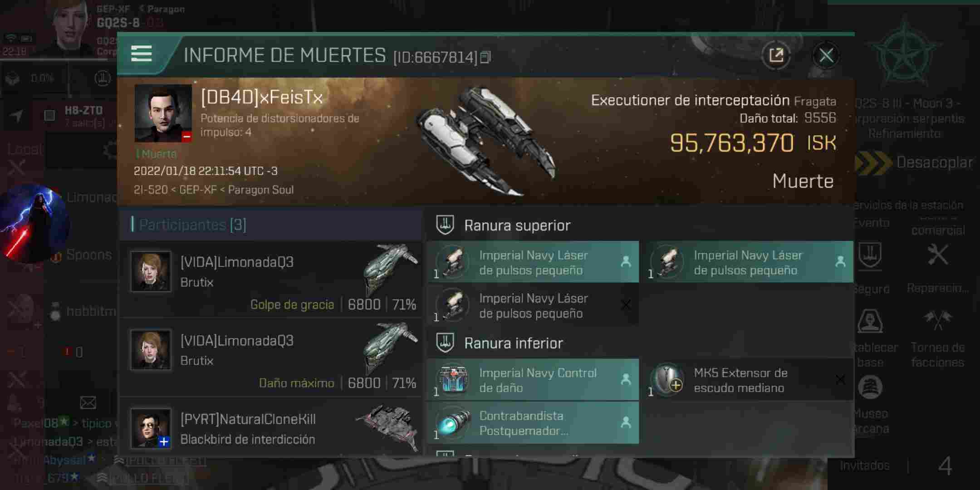The height and width of the screenshot is (490, 980).
Task: Open NaturalCloneKill participant portrait
Action: tap(151, 428)
